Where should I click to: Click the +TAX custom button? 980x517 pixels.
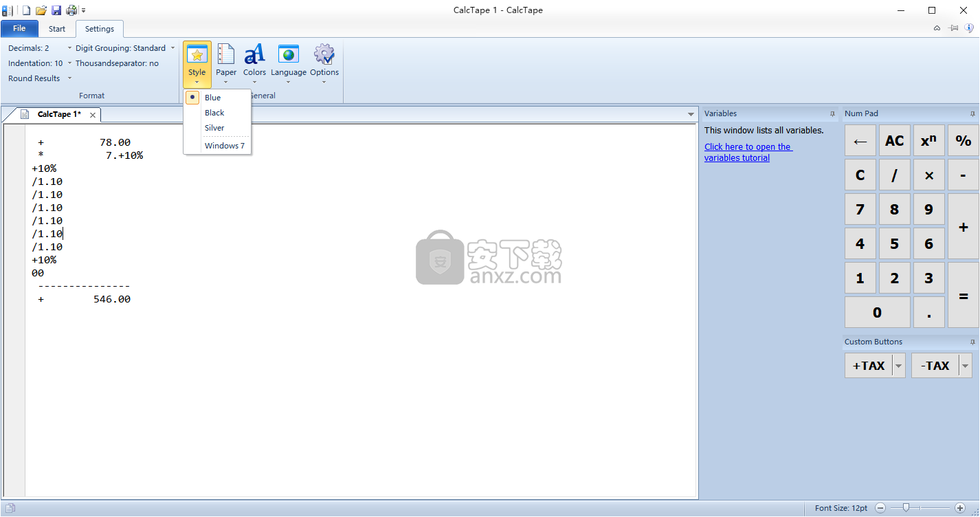[869, 366]
